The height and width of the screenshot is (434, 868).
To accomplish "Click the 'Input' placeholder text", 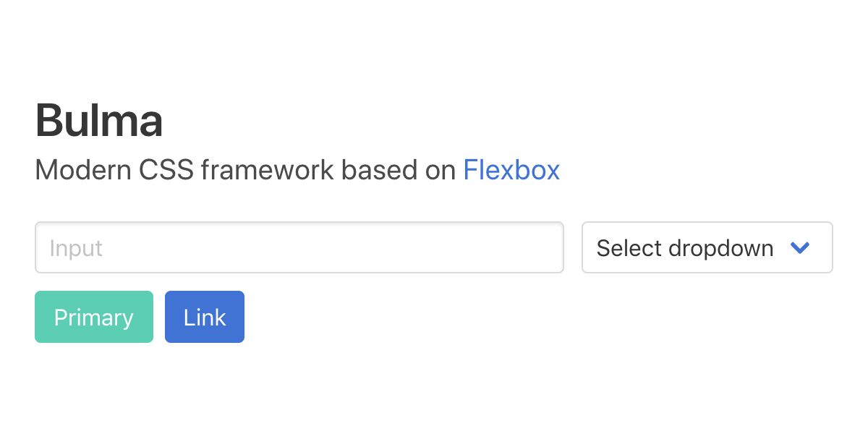I will point(76,248).
